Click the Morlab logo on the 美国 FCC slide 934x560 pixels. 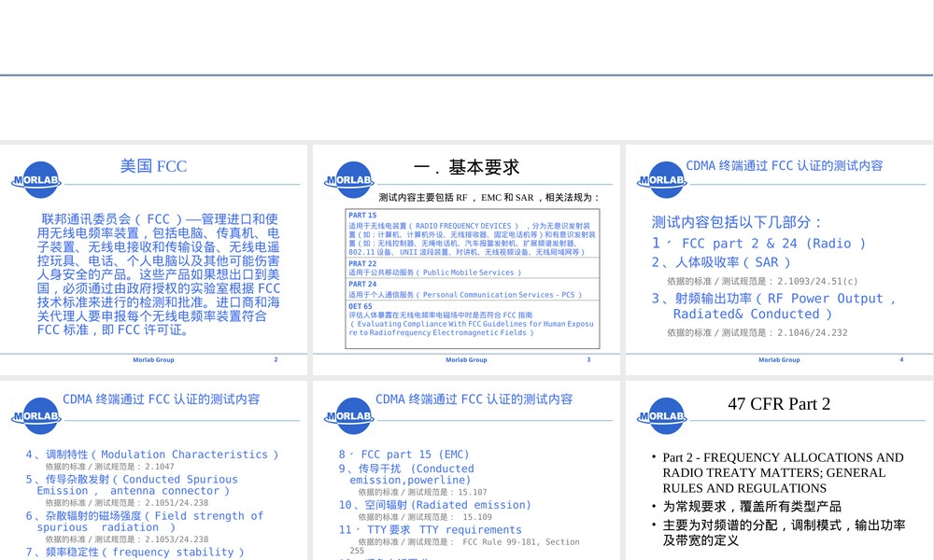pyautogui.click(x=36, y=180)
